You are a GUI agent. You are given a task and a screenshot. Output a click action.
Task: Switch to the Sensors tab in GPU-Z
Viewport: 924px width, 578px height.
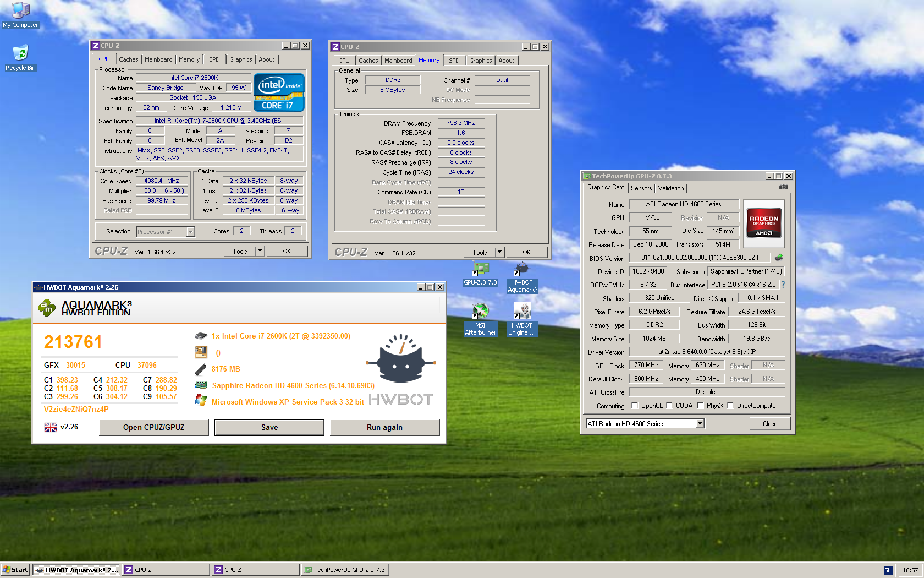click(641, 188)
